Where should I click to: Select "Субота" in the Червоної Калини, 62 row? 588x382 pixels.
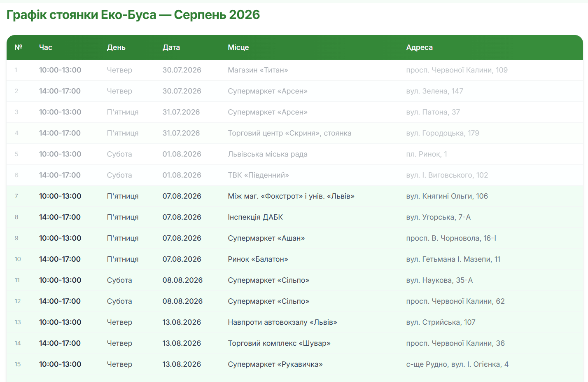(x=119, y=301)
